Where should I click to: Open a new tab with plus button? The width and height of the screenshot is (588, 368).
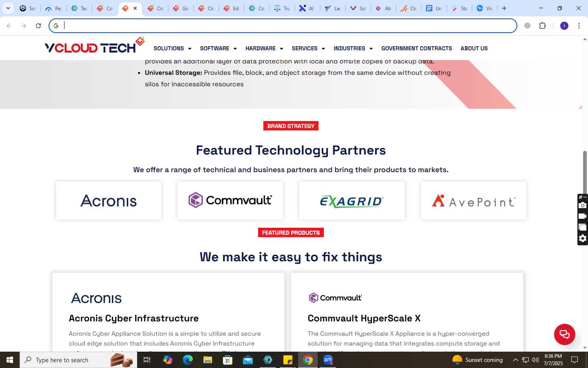[504, 8]
